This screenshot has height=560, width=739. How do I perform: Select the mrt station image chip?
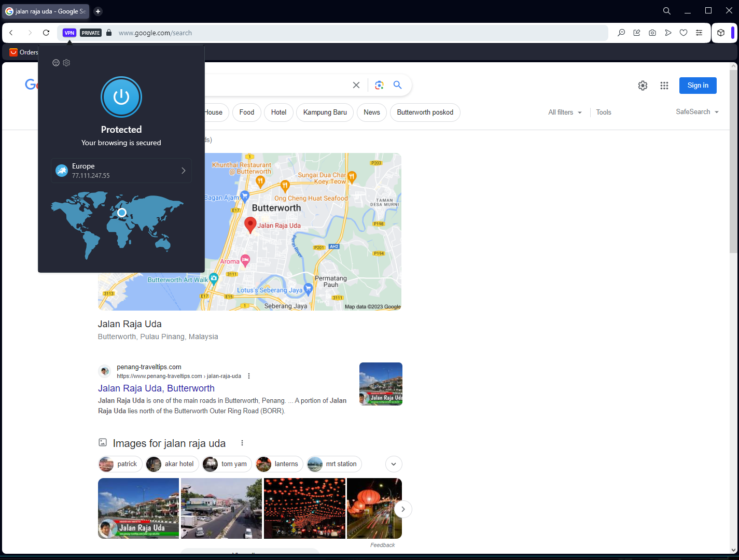[x=334, y=464]
